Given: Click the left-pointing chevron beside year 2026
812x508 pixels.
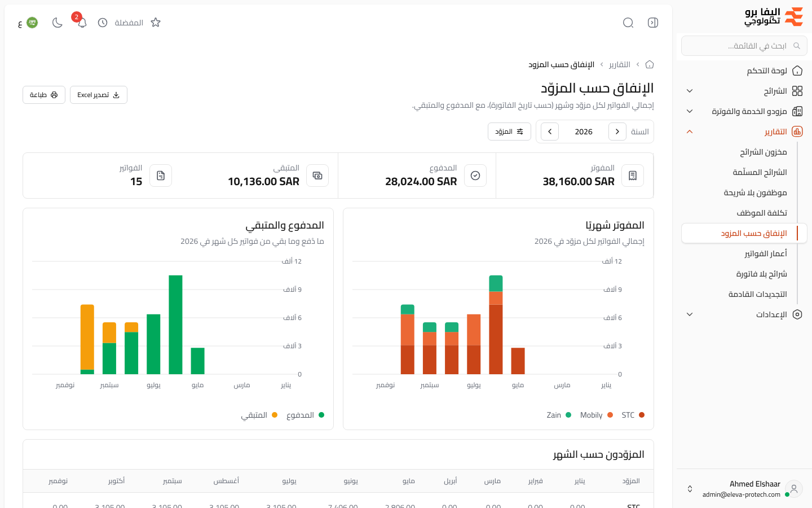Looking at the screenshot, I should [x=550, y=132].
